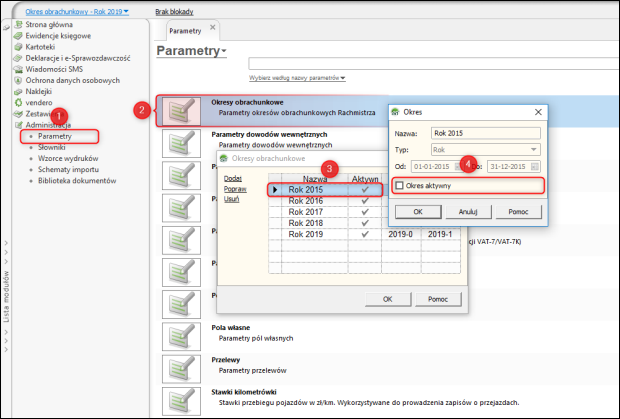620x419 pixels.
Task: Click Deklaracje i e-Sprawozdawczość icon
Action: tap(18, 58)
